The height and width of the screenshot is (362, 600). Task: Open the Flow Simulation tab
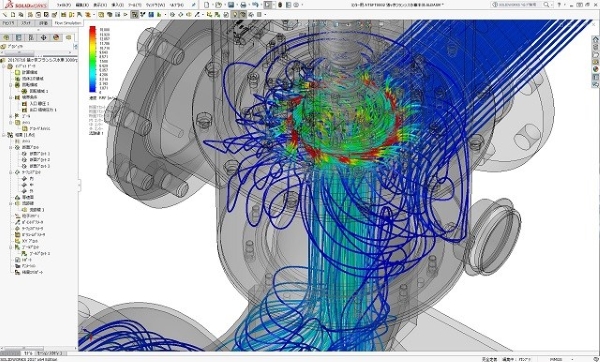pyautogui.click(x=68, y=23)
